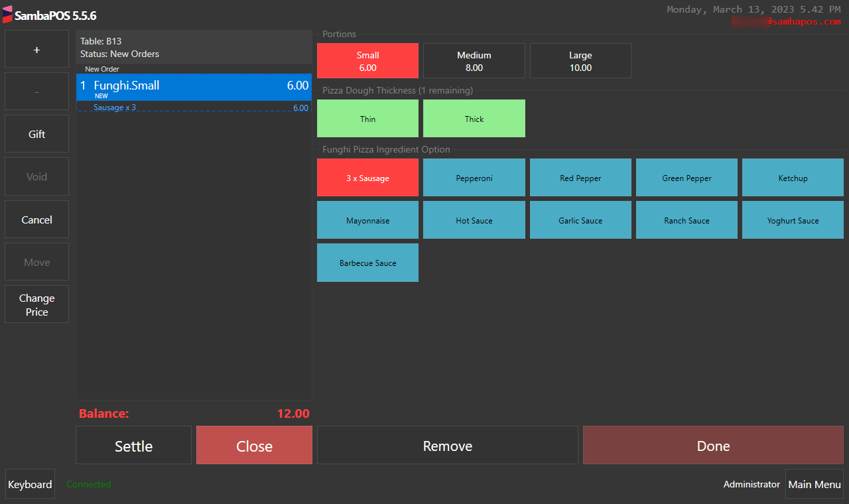Add Garlic Sauce option
Image resolution: width=849 pixels, height=504 pixels.
tap(580, 220)
